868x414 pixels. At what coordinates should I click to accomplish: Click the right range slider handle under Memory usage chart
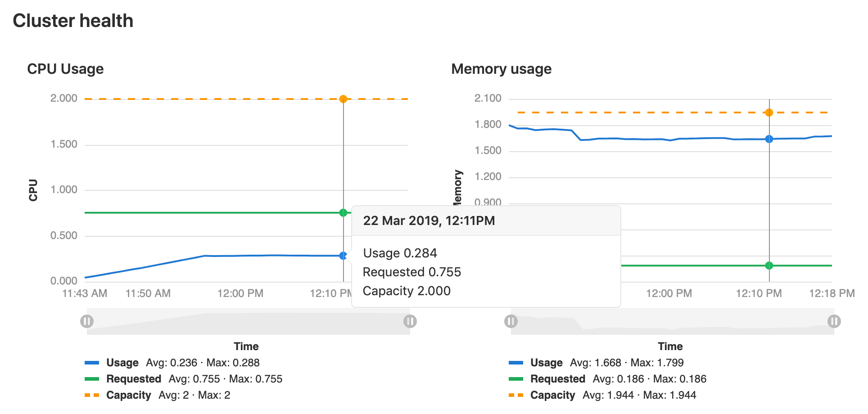(833, 321)
